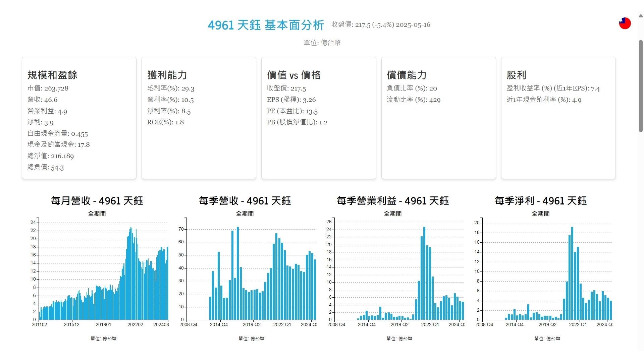Click the 股利 card heading
644x362 pixels.
[x=516, y=75]
